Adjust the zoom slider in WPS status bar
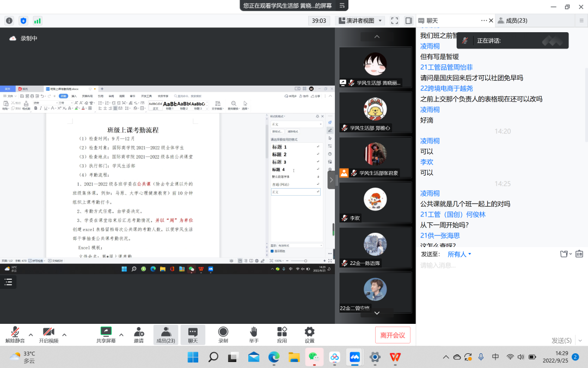Screen dimensions: 588x368 306,260
